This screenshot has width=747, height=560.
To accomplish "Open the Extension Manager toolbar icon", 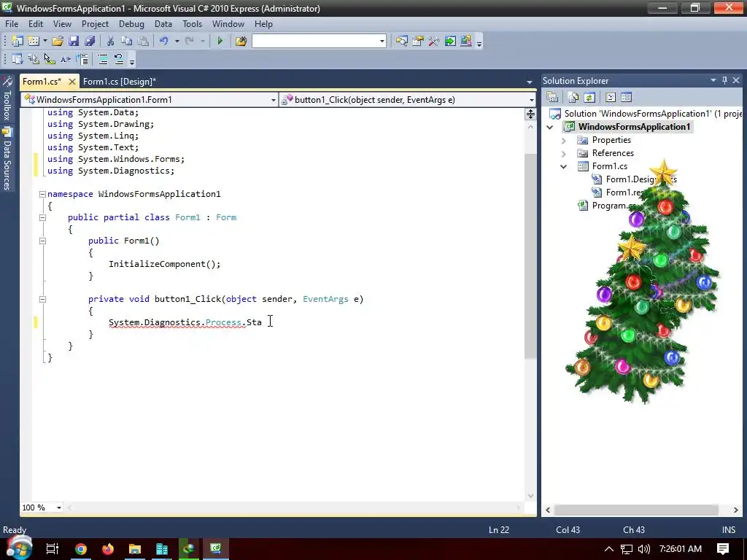I will (x=466, y=41).
